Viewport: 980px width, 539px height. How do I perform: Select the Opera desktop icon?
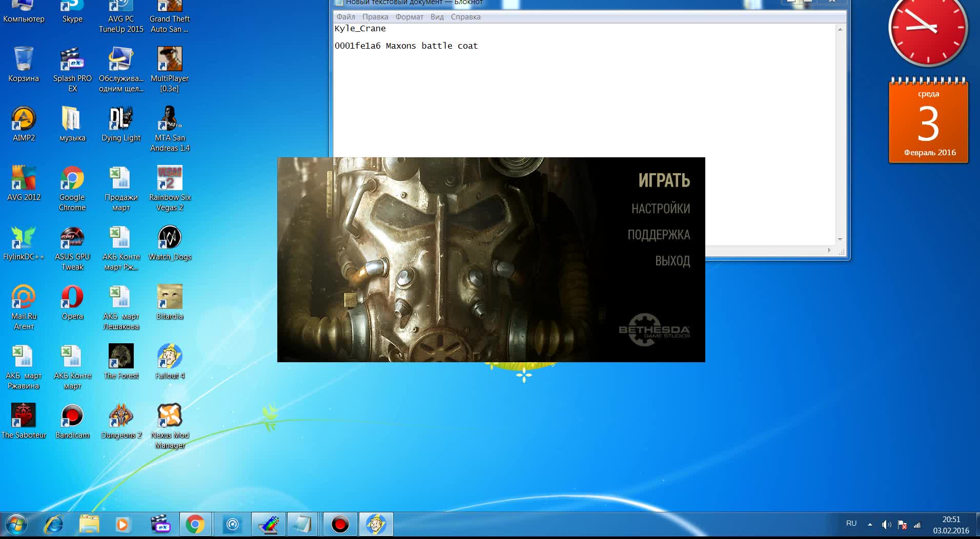72,297
